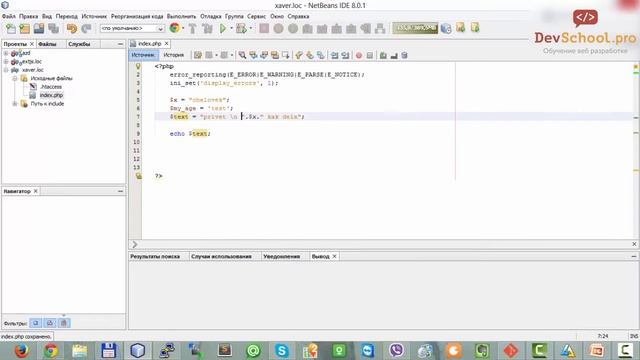The width and height of the screenshot is (640, 360).
Task: Toggle second Navigator filter button
Action: [50, 323]
